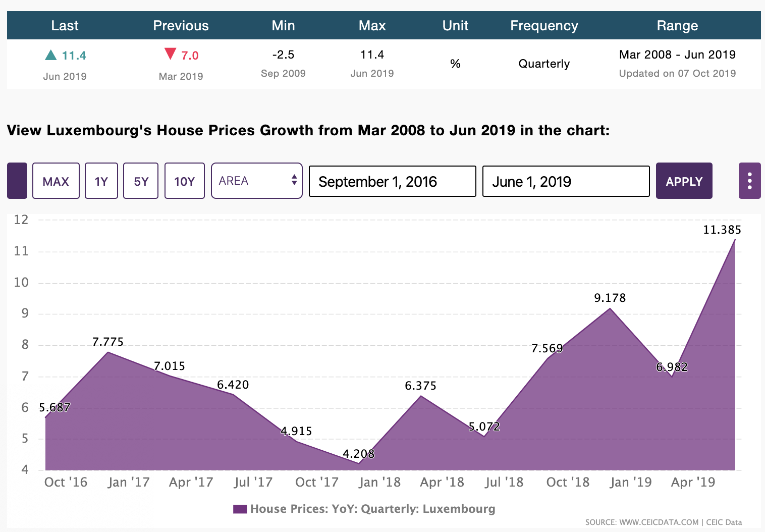Click the green up arrow beside 11.4
The image size is (765, 532).
pyautogui.click(x=50, y=55)
